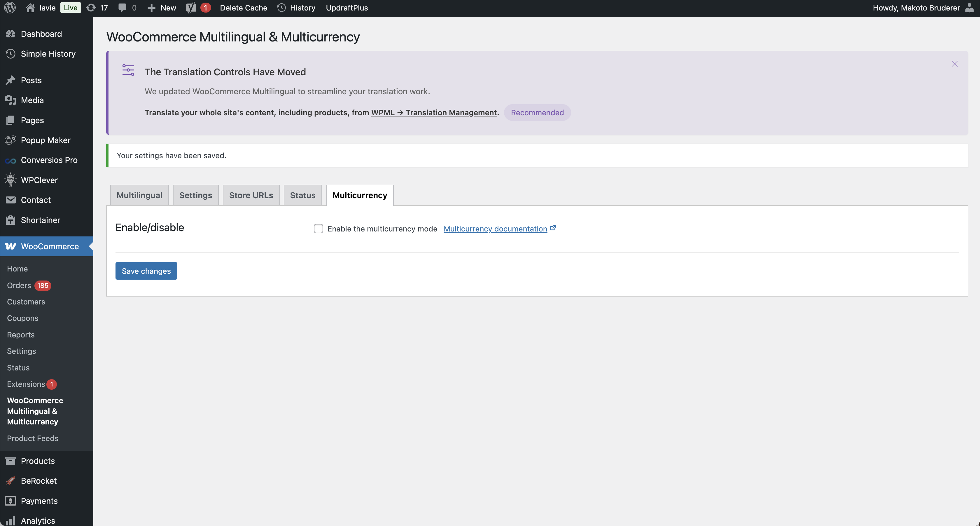Click the Payments dollar icon
This screenshot has height=526, width=980.
tap(11, 501)
